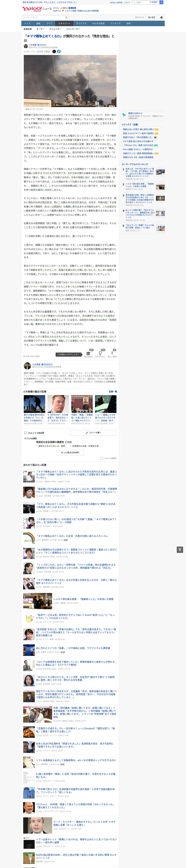Open ranking item 3 about 東京高裁の旧統一教会

point(140,199)
